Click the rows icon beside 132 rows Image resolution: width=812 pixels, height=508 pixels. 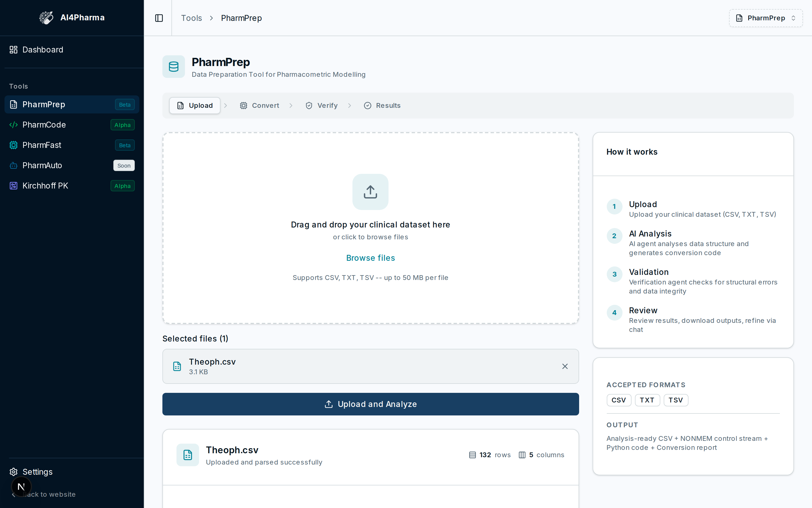click(473, 455)
